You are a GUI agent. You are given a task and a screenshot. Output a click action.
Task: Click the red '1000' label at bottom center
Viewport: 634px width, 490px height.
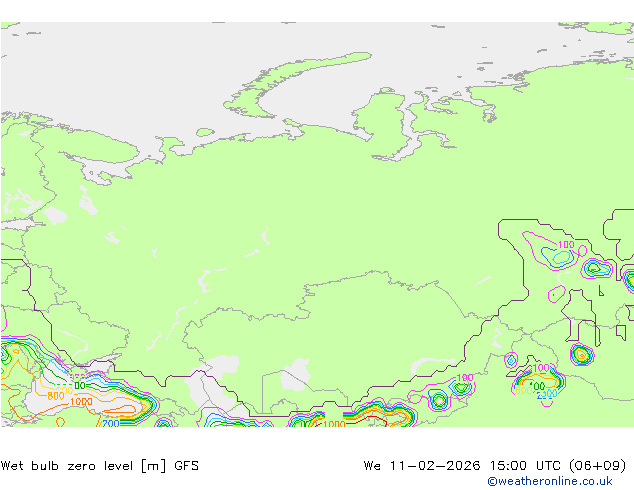[x=334, y=424]
